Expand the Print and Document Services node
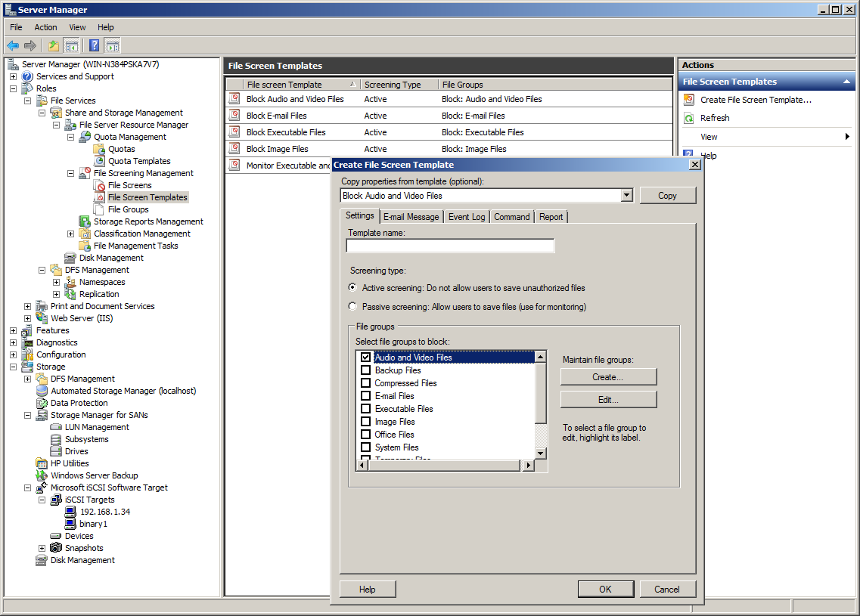 click(27, 306)
